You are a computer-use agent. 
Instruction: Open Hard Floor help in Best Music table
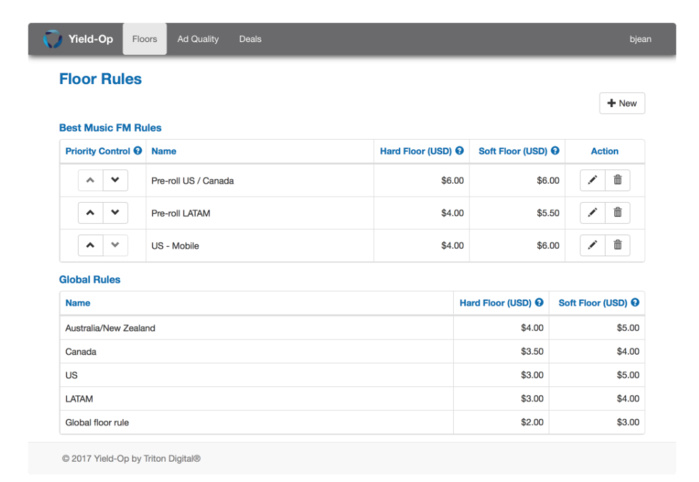[x=459, y=151]
